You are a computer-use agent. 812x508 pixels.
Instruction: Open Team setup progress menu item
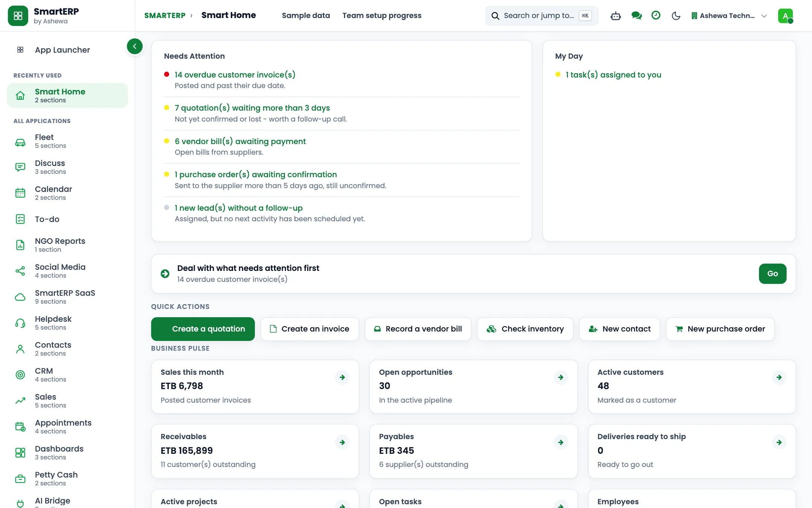coord(382,15)
